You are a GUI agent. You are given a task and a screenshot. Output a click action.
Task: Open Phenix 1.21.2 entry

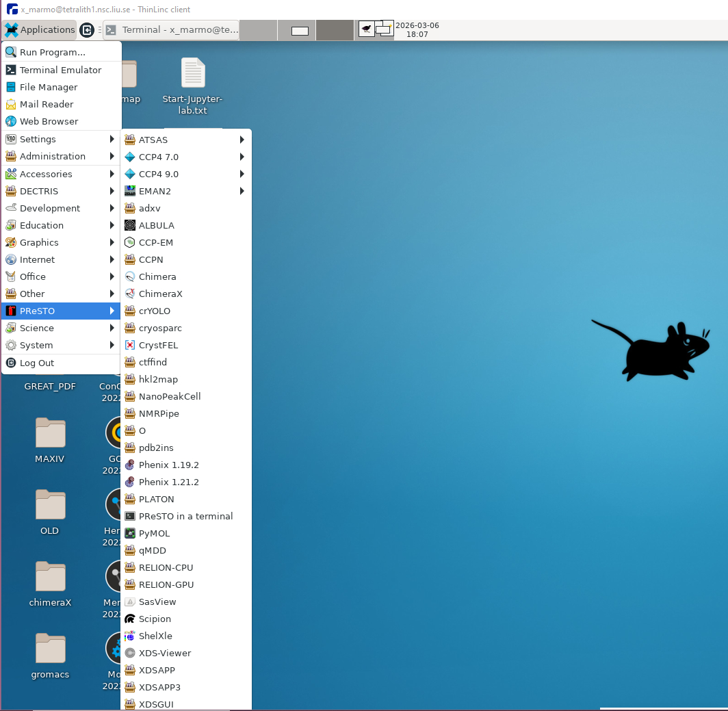pos(168,482)
